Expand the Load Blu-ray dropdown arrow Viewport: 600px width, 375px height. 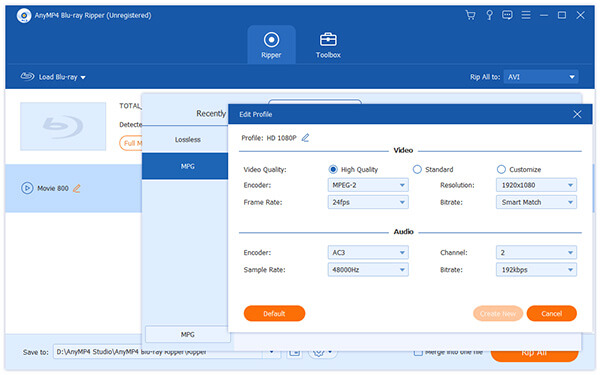coord(83,77)
